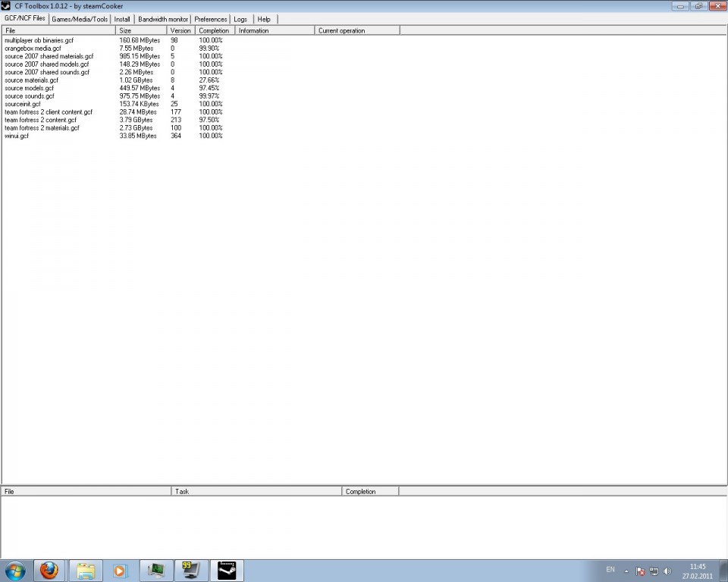
Task: Click the Steam taskbar icon
Action: [227, 571]
